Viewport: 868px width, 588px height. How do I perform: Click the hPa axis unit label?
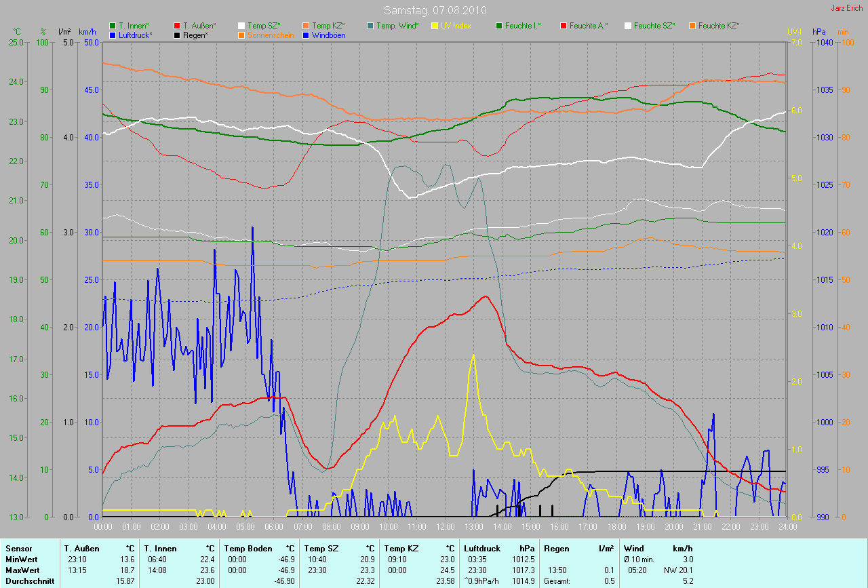[820, 32]
